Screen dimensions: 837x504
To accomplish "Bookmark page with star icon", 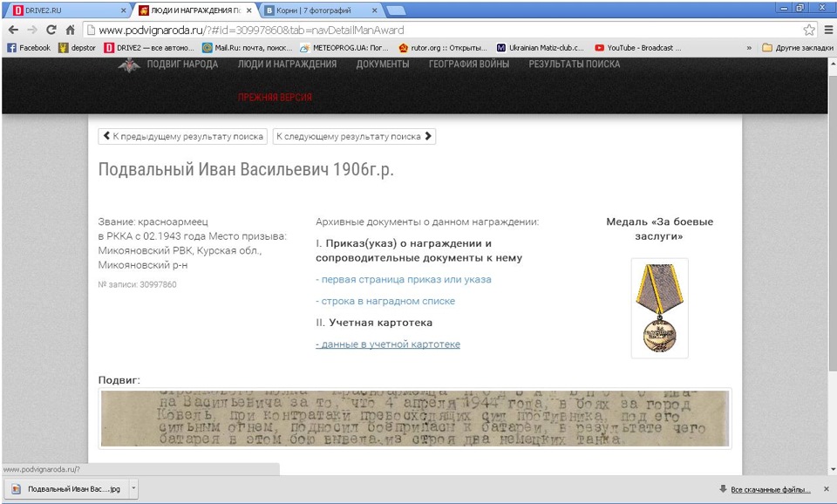I will (809, 30).
